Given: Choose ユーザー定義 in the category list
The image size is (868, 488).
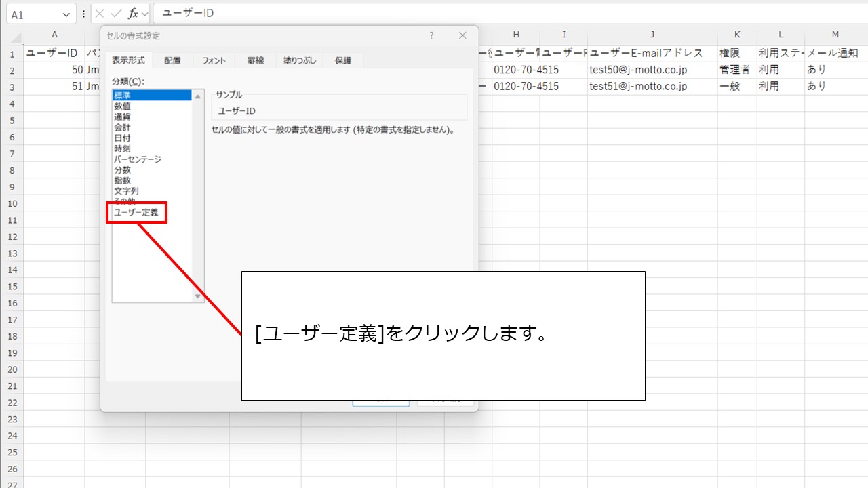Looking at the screenshot, I should (x=136, y=212).
